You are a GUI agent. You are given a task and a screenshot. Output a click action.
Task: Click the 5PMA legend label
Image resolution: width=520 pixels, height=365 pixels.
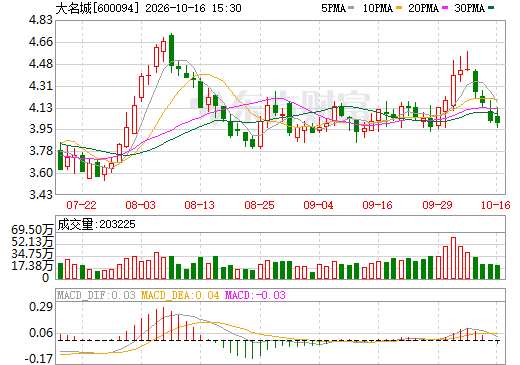[333, 8]
